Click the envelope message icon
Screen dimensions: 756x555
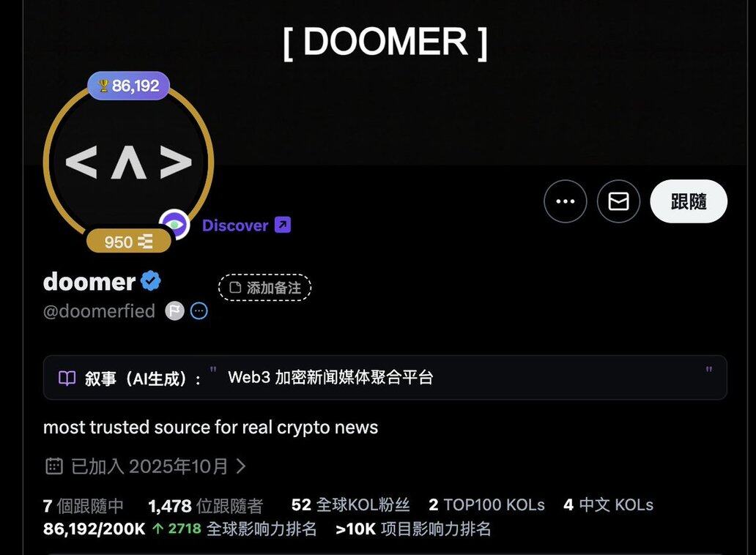click(618, 201)
